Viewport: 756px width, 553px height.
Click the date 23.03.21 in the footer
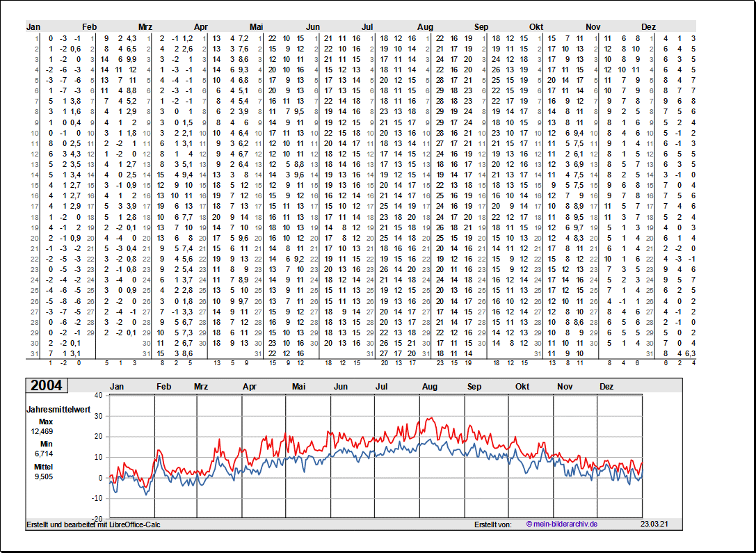point(654,524)
